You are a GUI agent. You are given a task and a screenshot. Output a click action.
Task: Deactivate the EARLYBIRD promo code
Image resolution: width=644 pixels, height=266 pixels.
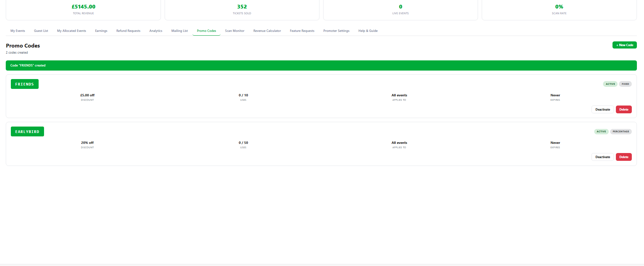(x=602, y=157)
